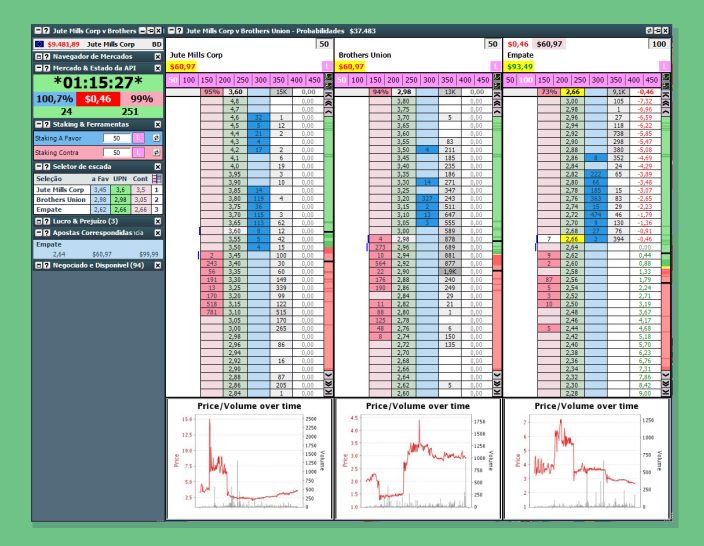Select 50 stake on Empate ladder

click(510, 80)
